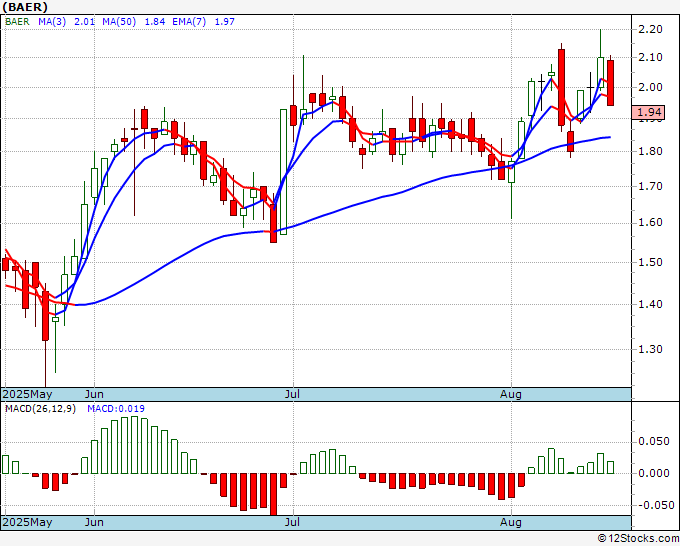Viewport: 680px width, 546px height.
Task: Click the Jul label on MACD axis
Action: 293,522
